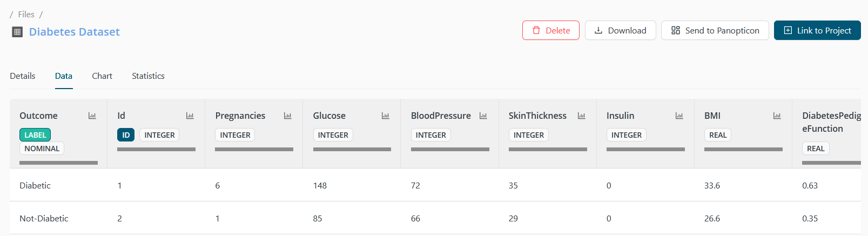Delete the Diabetes Dataset file
The image size is (868, 236).
[550, 30]
